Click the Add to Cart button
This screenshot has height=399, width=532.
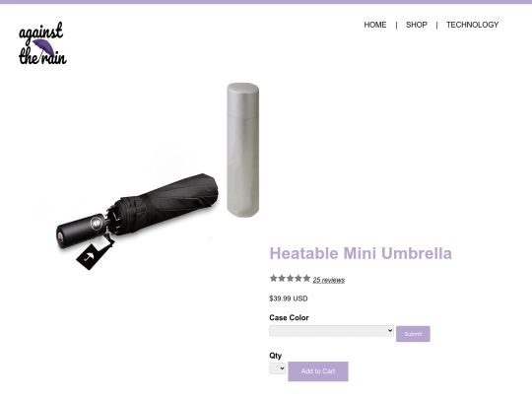318,371
